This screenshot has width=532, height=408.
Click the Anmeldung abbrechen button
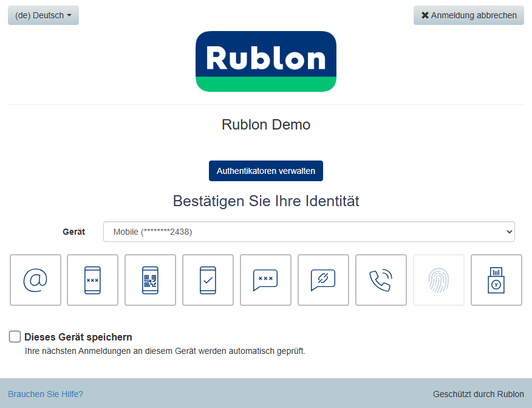[x=468, y=15]
